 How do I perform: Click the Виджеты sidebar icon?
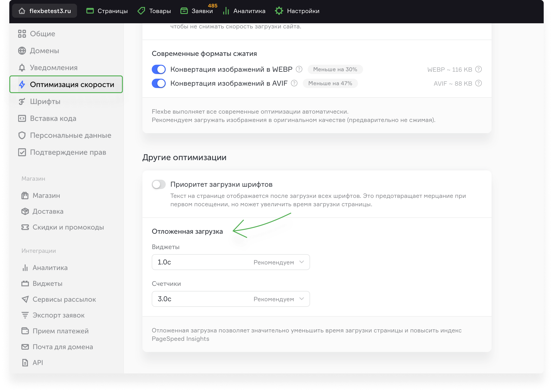[x=25, y=283]
